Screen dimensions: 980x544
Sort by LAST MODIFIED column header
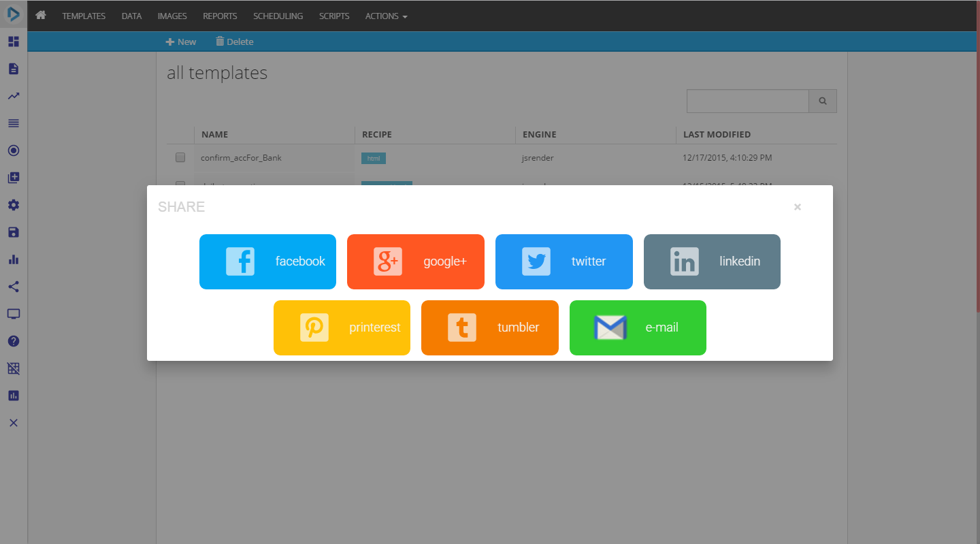[717, 135]
